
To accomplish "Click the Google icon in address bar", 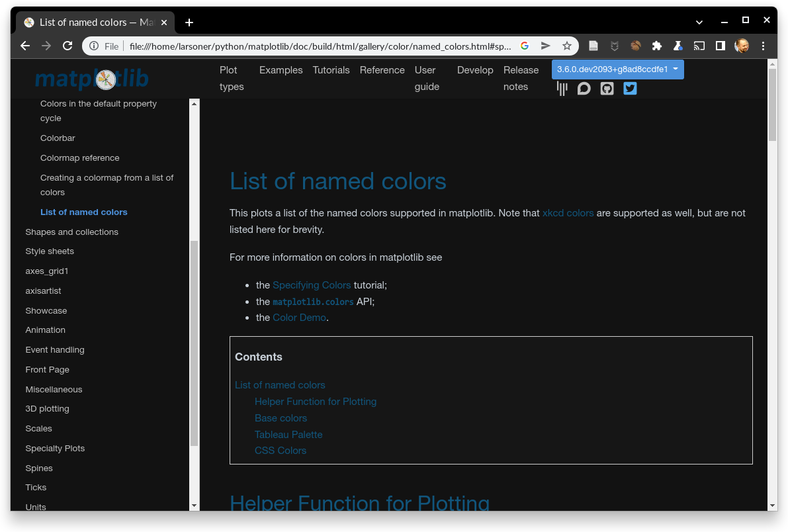I will click(525, 46).
